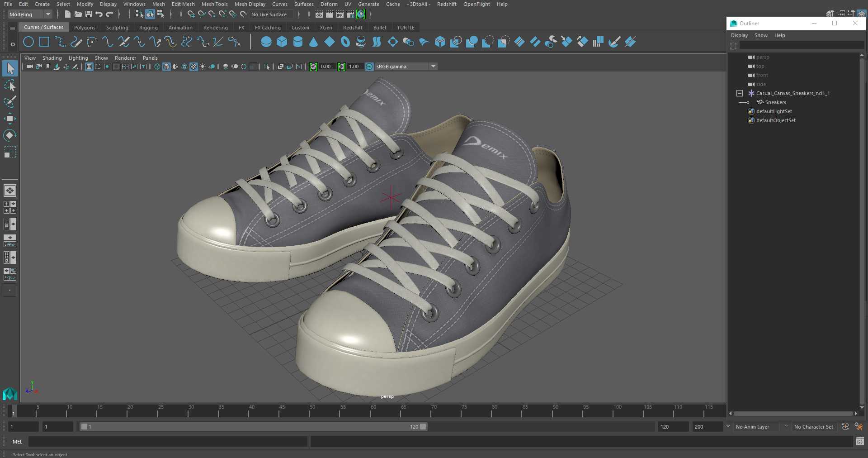868x458 pixels.
Task: Activate the Rotate tool
Action: (10, 135)
